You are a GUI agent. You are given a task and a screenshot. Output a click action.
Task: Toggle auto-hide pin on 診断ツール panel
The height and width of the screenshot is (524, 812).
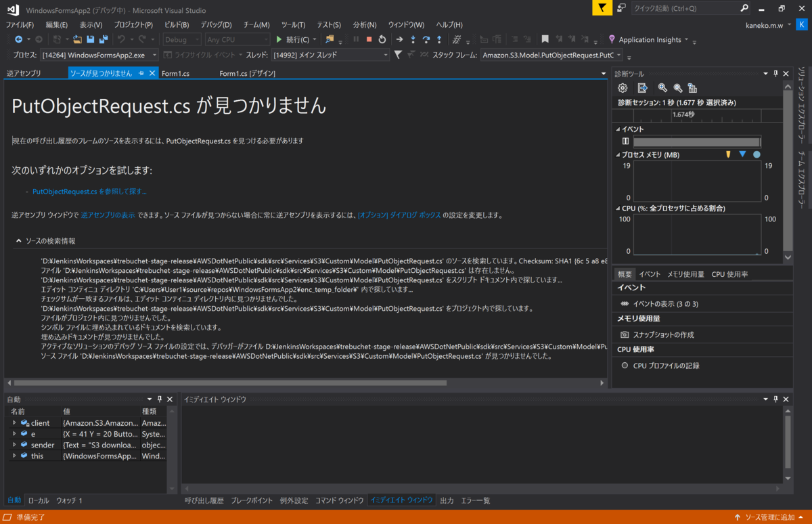point(775,73)
